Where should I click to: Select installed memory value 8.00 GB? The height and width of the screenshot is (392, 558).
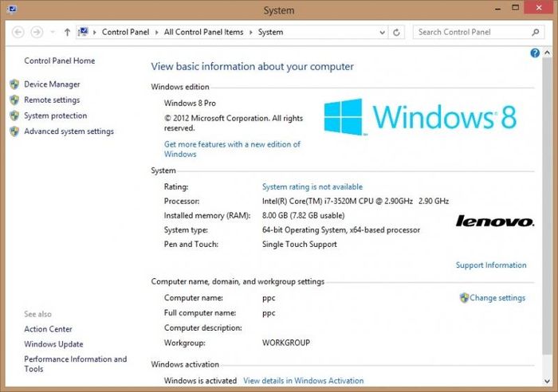pos(303,216)
